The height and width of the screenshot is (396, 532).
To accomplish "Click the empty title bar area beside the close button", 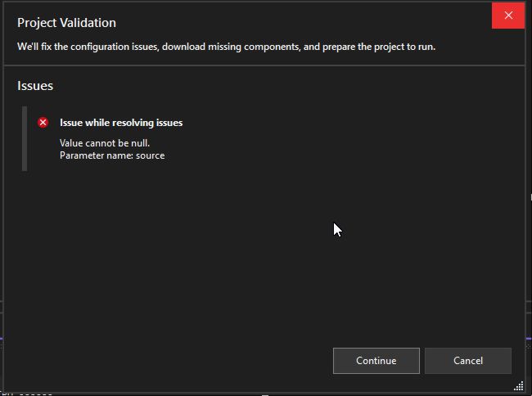I will tap(327, 16).
